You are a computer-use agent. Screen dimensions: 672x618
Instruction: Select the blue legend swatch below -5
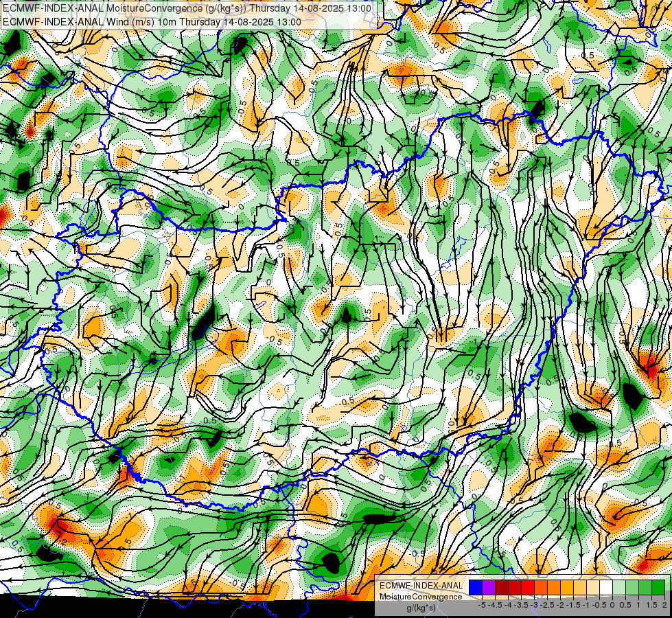[x=476, y=587]
